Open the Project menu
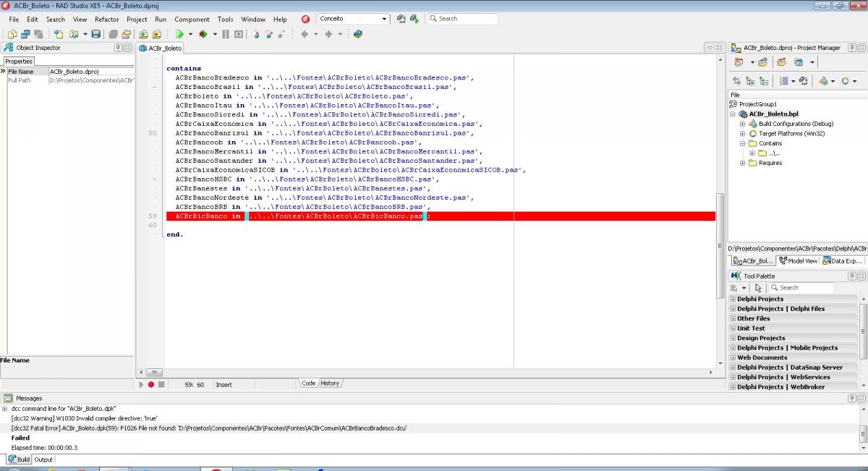Screen dimensions: 868x471 pyautogui.click(x=137, y=20)
